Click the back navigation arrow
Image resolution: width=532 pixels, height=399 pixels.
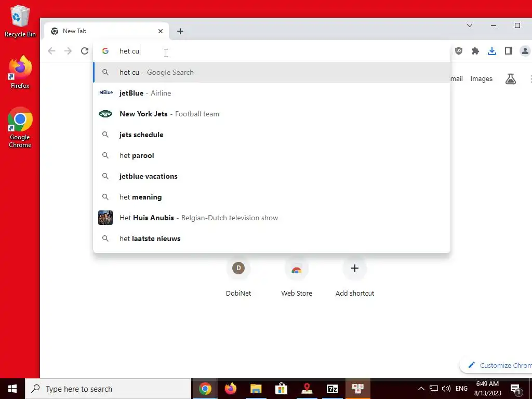[51, 51]
